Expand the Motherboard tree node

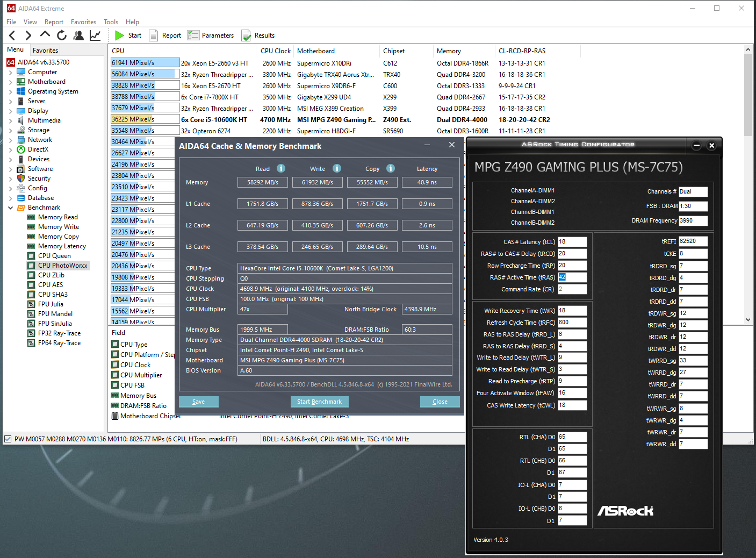[x=10, y=82]
